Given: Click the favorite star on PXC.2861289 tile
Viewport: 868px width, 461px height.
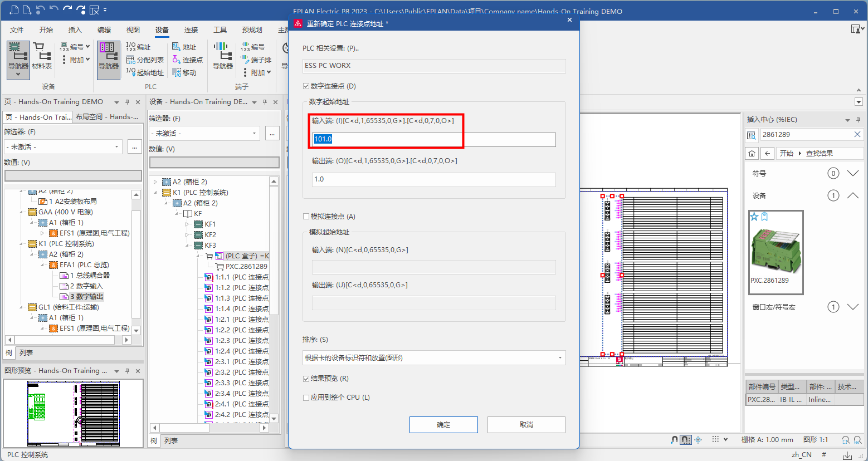Looking at the screenshot, I should pyautogui.click(x=754, y=217).
